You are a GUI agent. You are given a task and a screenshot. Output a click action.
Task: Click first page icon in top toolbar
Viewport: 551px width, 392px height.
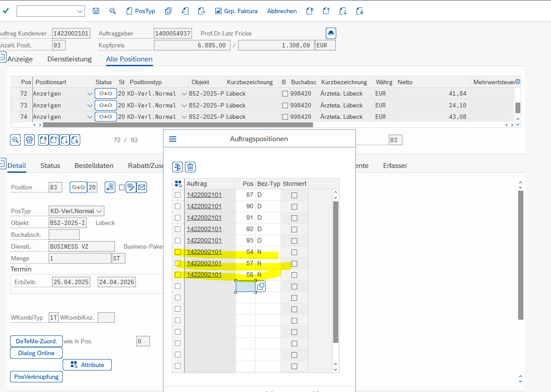click(310, 11)
